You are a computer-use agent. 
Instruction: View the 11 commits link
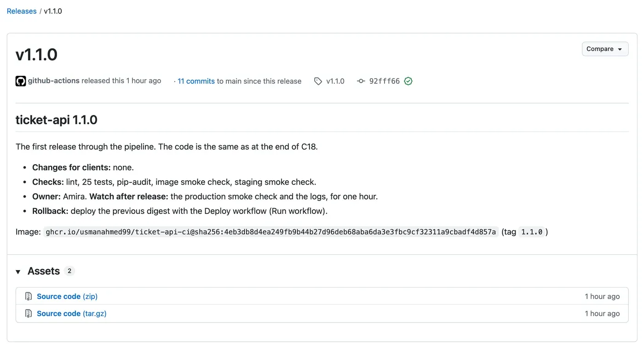196,81
